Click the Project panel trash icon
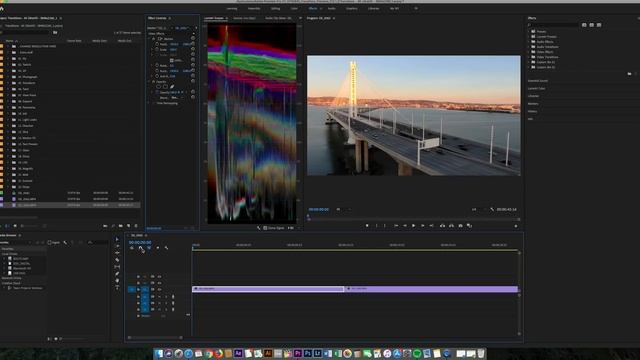This screenshot has height=360, width=640. (x=136, y=226)
